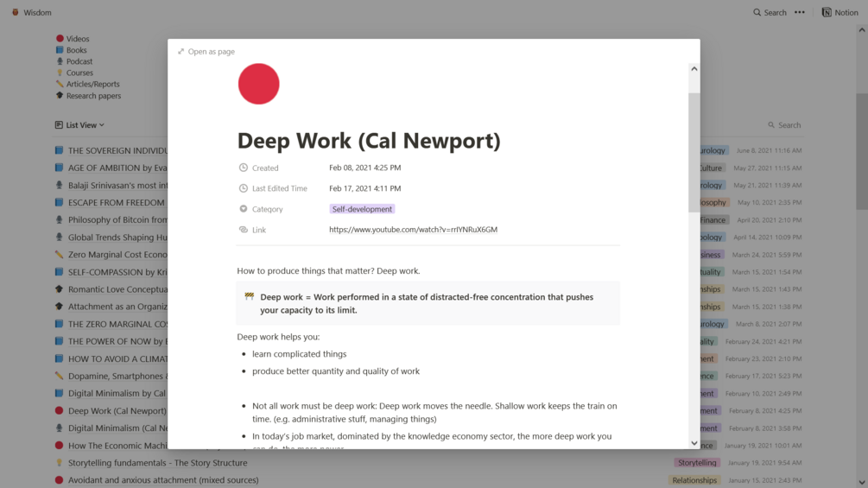Click the Created property clock icon
This screenshot has height=488, width=868.
pos(243,168)
